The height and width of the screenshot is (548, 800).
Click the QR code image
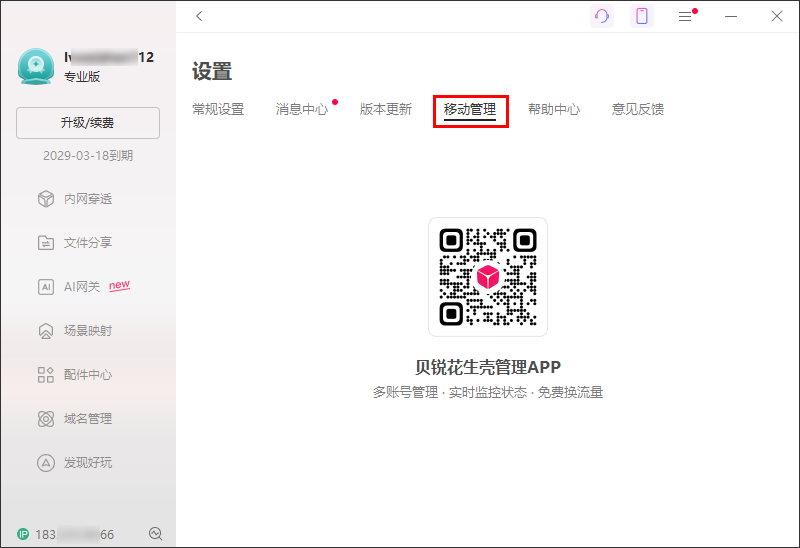tap(488, 277)
